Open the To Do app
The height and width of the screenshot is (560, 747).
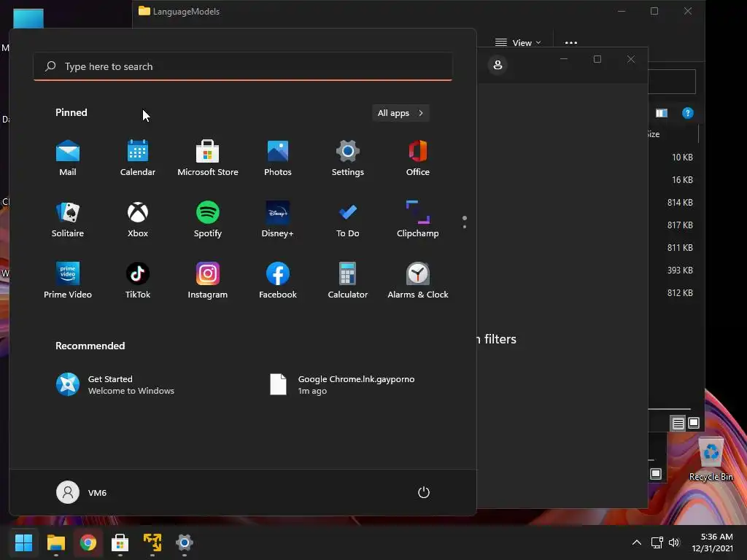click(348, 219)
